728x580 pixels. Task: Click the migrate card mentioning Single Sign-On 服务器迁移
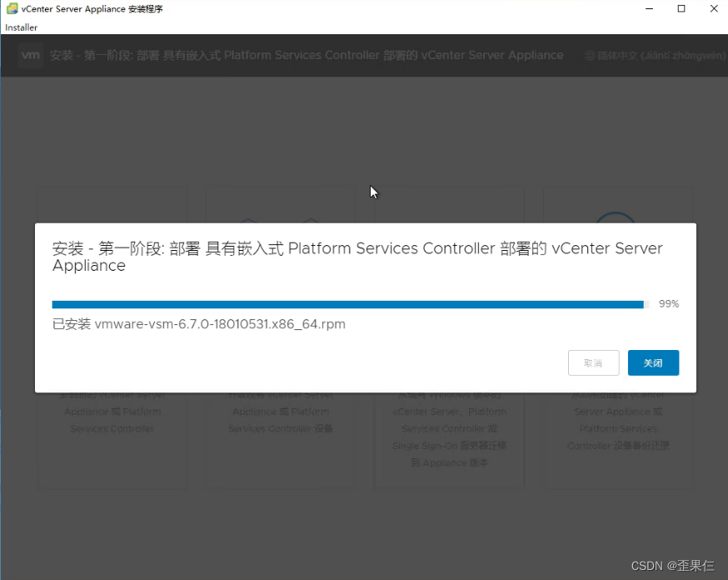click(x=449, y=337)
